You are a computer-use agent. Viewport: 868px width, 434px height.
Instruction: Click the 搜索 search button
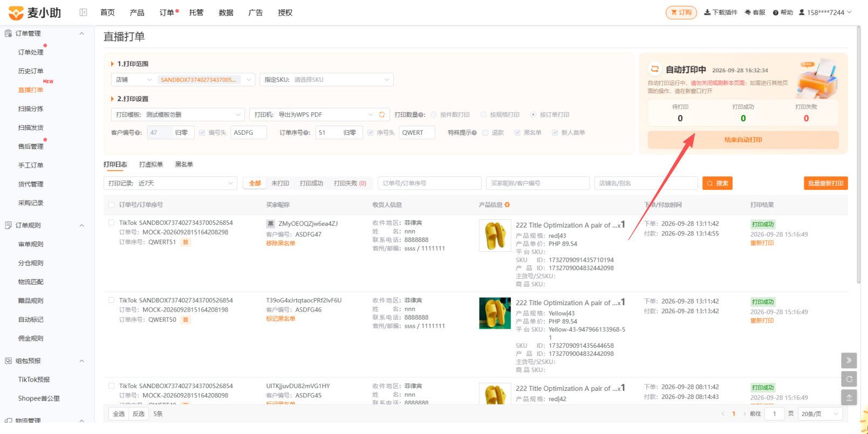717,183
